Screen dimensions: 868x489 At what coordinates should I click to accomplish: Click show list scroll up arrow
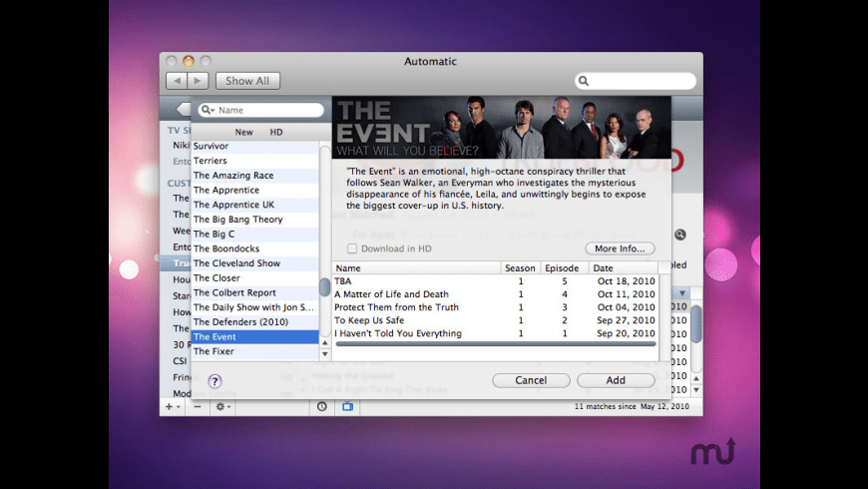(325, 342)
